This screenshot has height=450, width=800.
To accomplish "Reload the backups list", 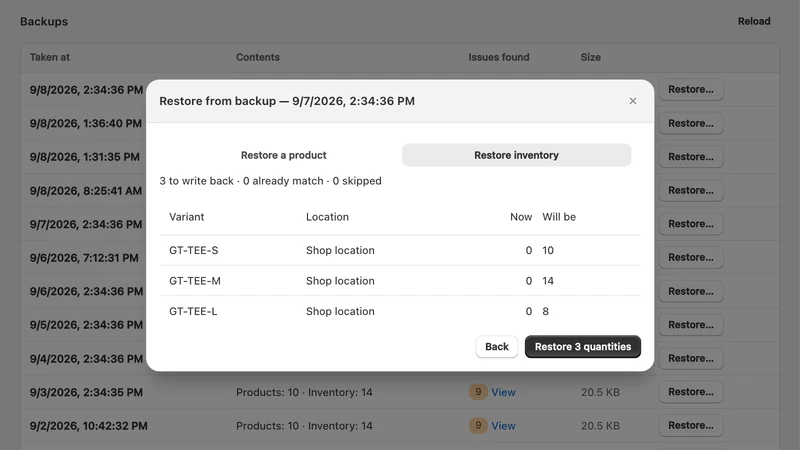I will [x=754, y=21].
